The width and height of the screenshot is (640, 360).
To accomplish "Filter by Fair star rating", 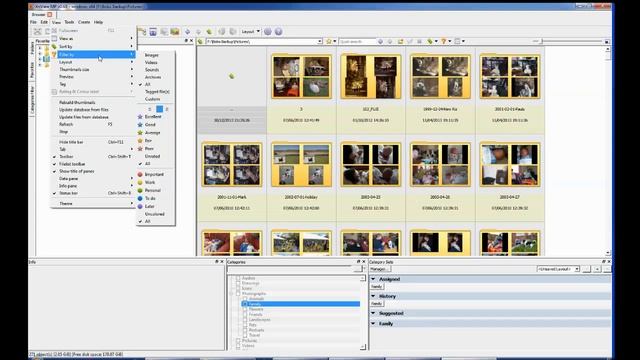I will (156, 140).
